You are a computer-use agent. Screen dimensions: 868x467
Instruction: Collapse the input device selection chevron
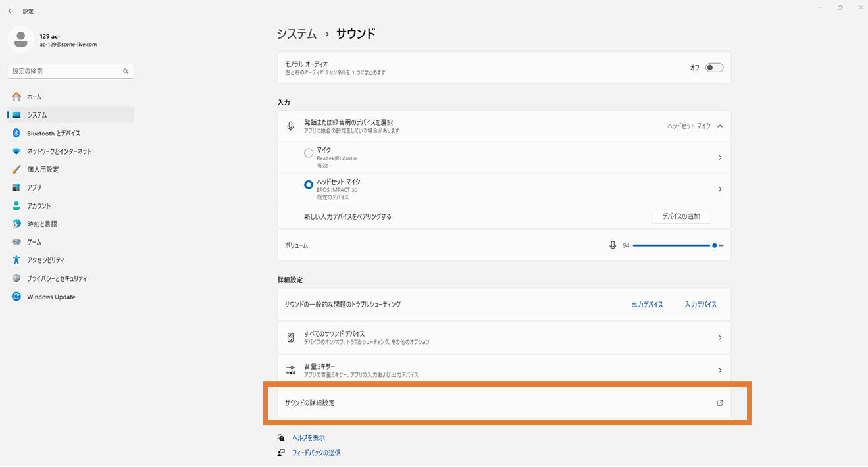pyautogui.click(x=720, y=126)
